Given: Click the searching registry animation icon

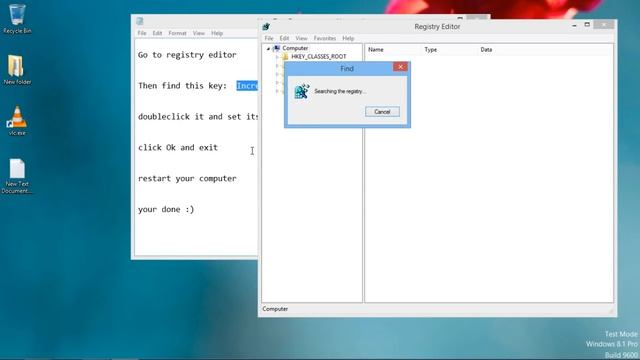Looking at the screenshot, I should click(302, 91).
